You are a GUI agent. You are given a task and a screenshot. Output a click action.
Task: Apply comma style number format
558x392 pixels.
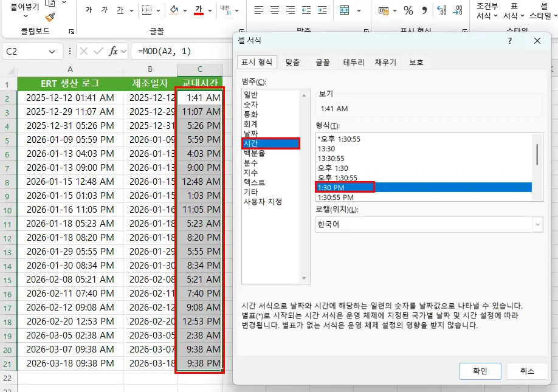[424, 10]
